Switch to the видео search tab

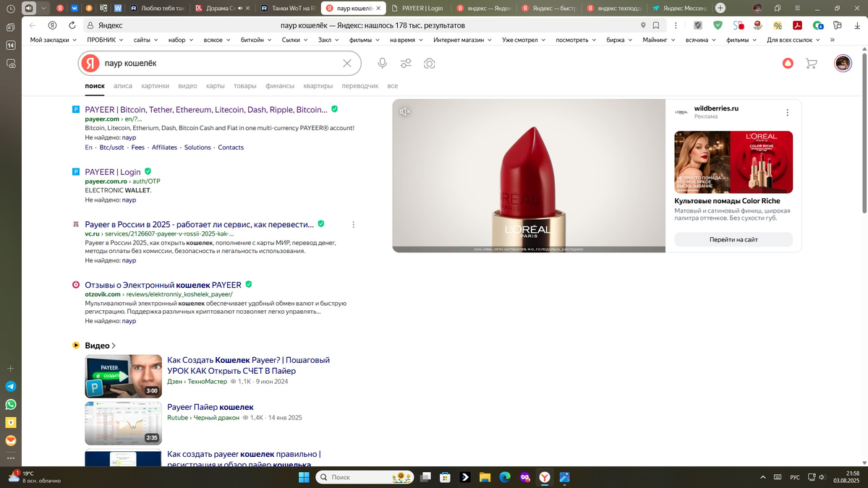tap(187, 86)
